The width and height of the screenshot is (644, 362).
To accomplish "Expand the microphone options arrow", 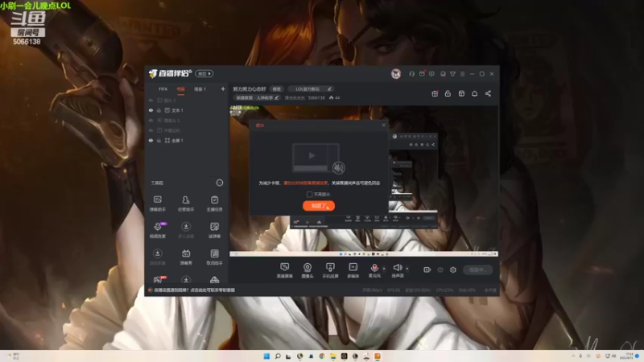I will click(x=384, y=269).
